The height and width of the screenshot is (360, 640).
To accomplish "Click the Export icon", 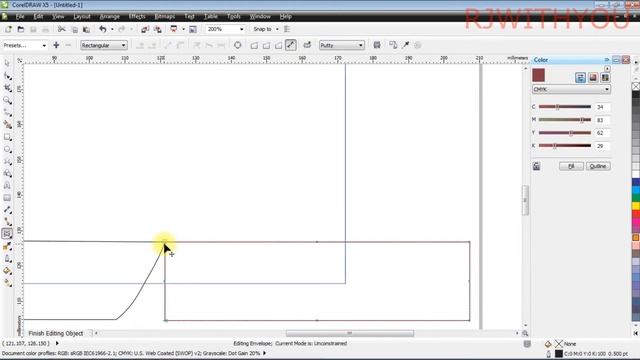I will pos(158,29).
